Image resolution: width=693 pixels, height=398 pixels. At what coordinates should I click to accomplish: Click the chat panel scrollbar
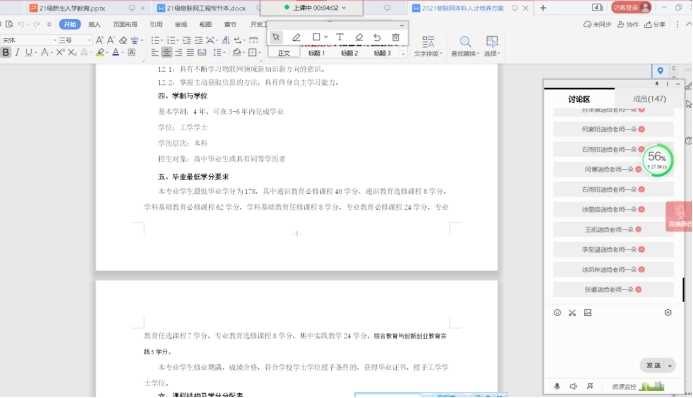point(683,289)
